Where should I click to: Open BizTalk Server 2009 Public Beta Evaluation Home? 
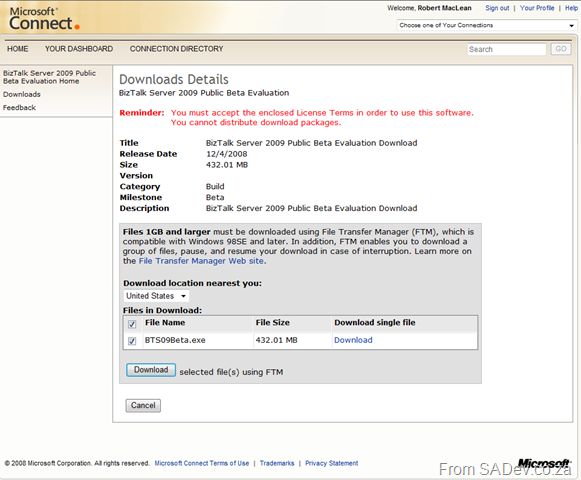(x=49, y=77)
